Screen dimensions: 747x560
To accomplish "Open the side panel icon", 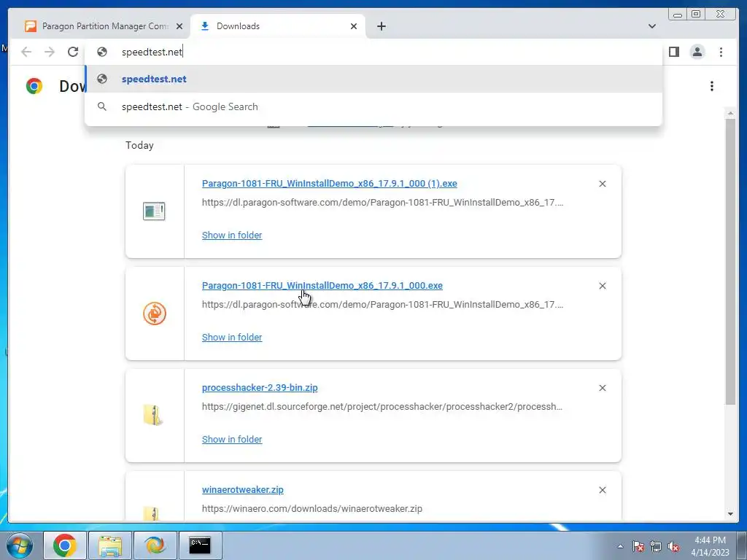I will tap(673, 52).
